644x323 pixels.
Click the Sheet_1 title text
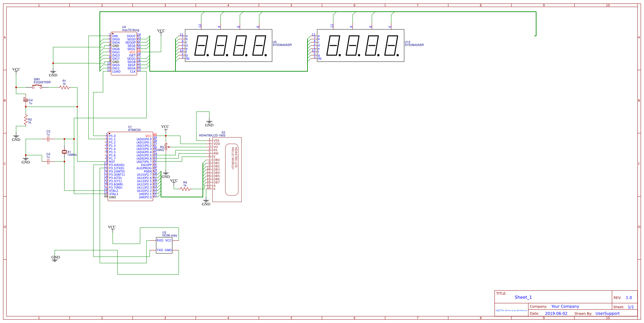pyautogui.click(x=523, y=297)
